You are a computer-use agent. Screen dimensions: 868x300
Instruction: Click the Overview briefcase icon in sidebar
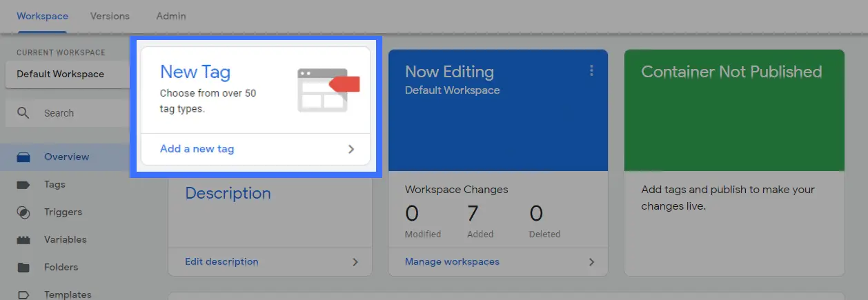(x=23, y=157)
